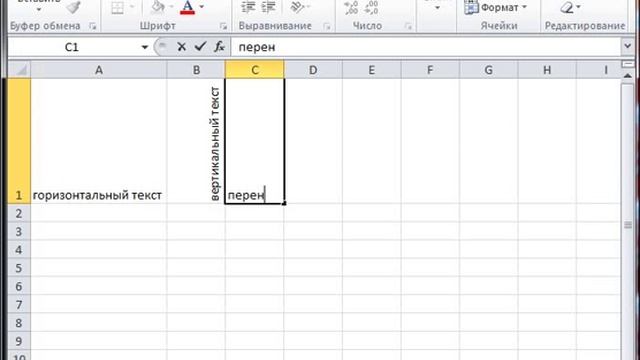Select row 5 header
This screenshot has height=360, width=640.
point(19,268)
